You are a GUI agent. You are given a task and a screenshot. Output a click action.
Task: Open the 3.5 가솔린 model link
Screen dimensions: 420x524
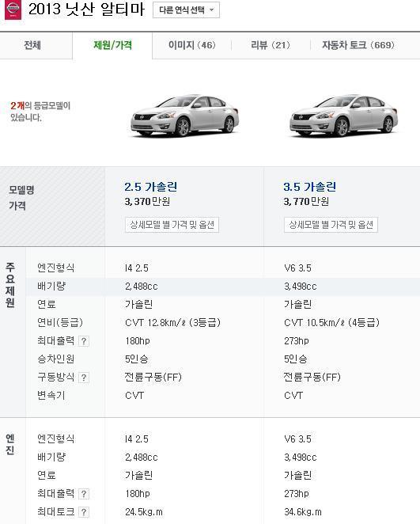coord(309,187)
